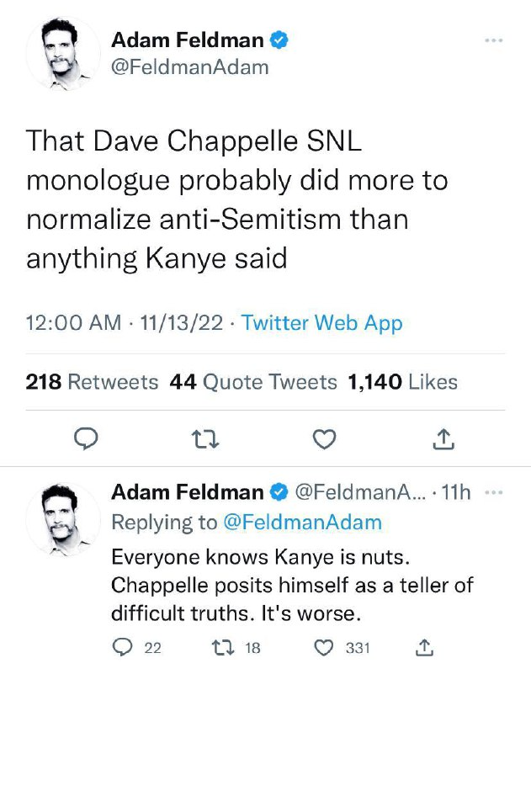Image resolution: width=531 pixels, height=812 pixels.
Task: Like the main Chappelle tweet
Action: coord(324,438)
